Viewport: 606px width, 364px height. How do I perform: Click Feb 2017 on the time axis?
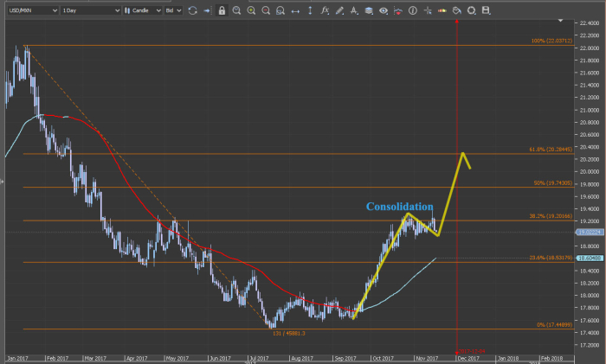57,358
